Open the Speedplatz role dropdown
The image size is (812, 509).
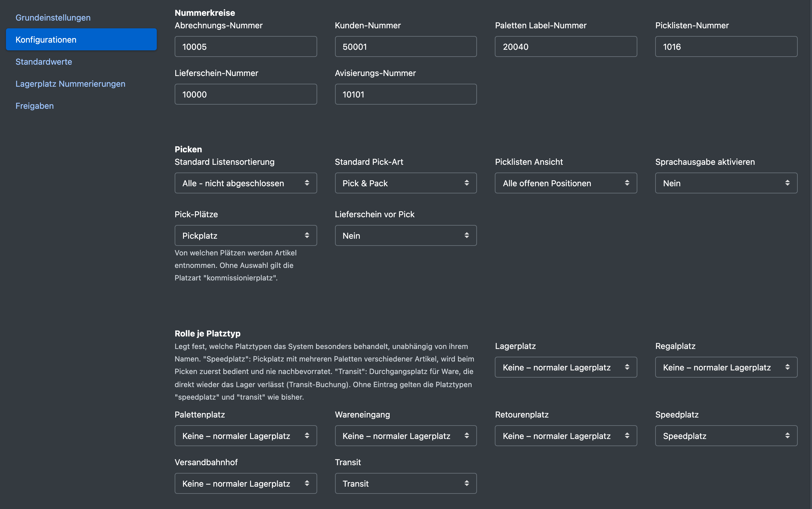[x=726, y=436]
